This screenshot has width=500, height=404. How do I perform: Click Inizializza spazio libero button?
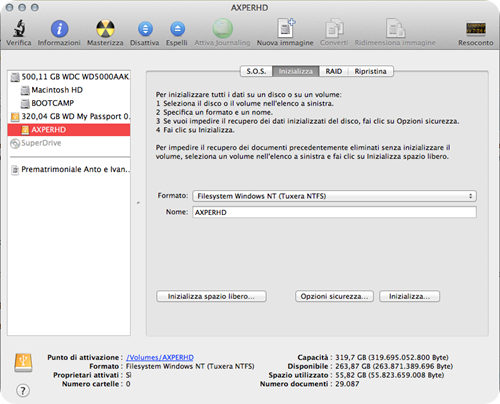(x=211, y=296)
